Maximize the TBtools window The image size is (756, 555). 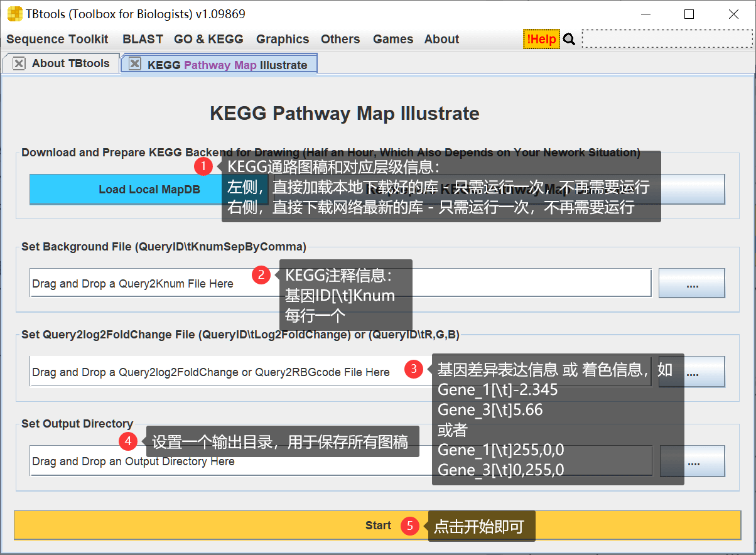[689, 14]
